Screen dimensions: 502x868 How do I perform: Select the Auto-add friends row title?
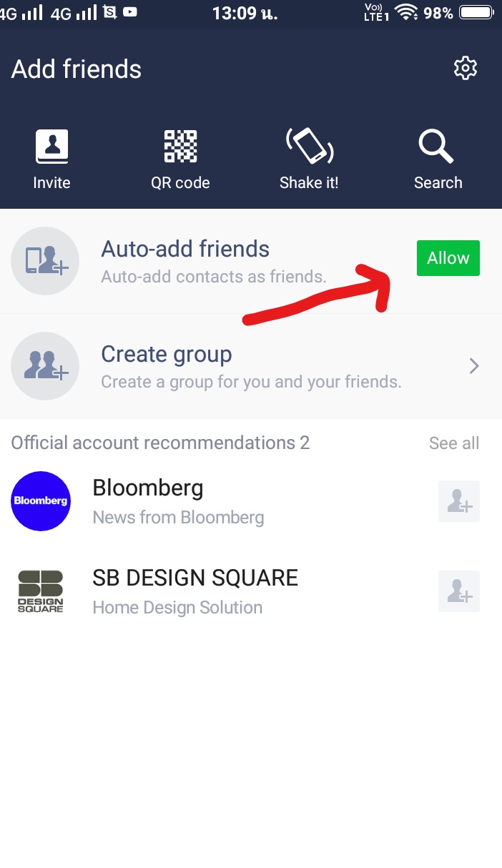(x=185, y=249)
